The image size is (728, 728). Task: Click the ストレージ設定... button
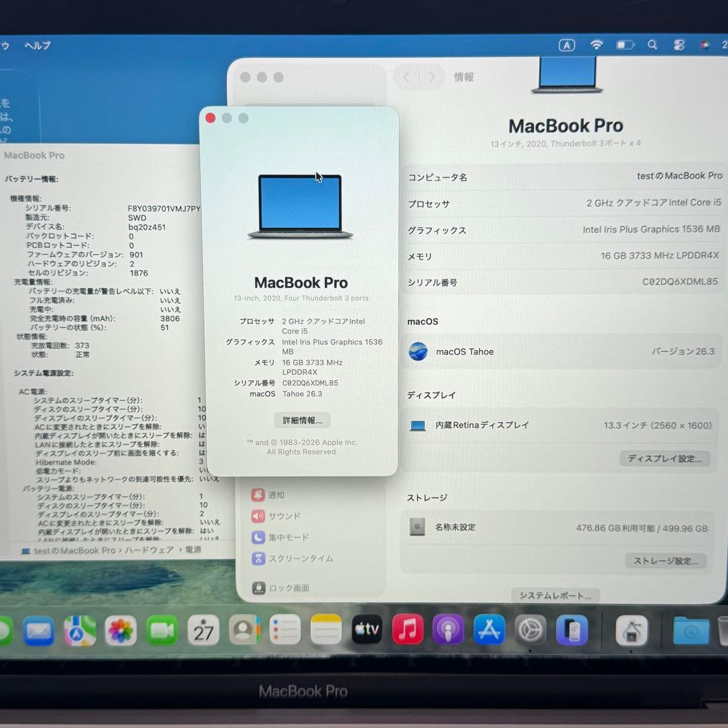[x=665, y=561]
